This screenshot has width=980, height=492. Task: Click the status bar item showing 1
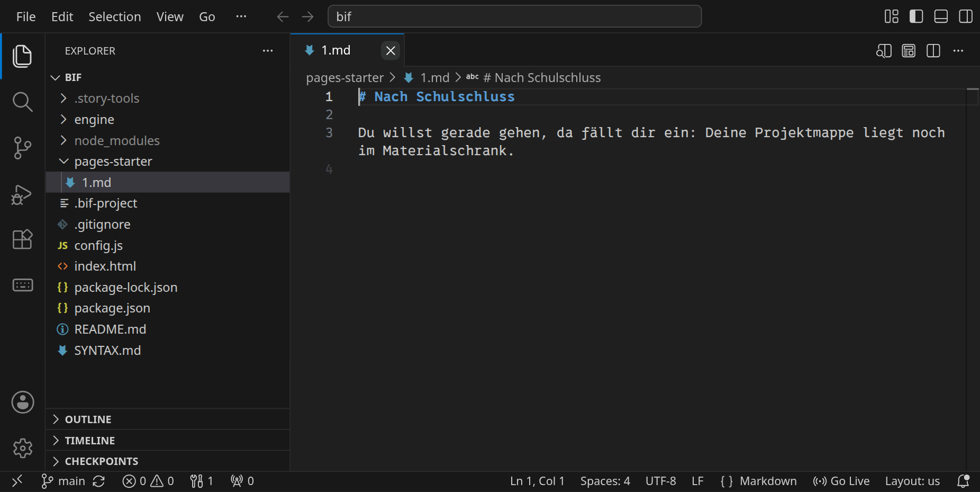tap(202, 481)
